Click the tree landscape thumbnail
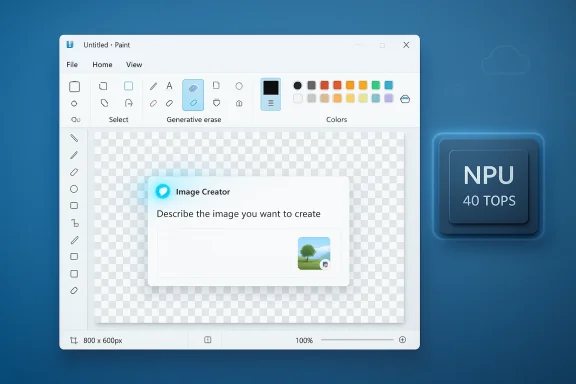576x384 pixels. 314,254
